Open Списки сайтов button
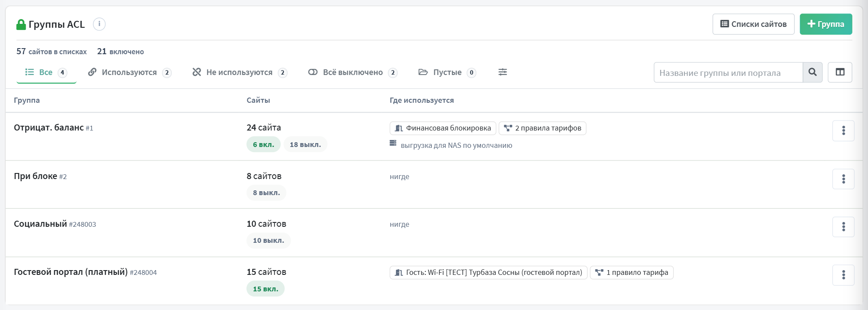Screen dimensions: 868x310 pos(753,24)
